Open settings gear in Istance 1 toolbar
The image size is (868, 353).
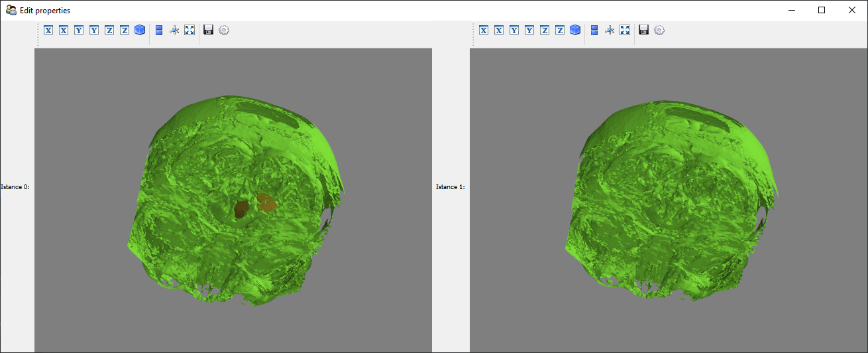pos(659,30)
